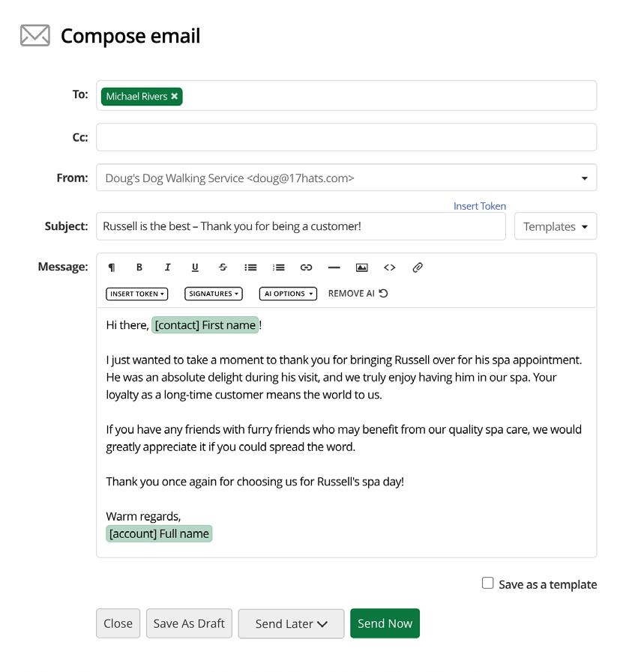The width and height of the screenshot is (617, 672).
Task: Open the message Insert Token menu
Action: 136,294
